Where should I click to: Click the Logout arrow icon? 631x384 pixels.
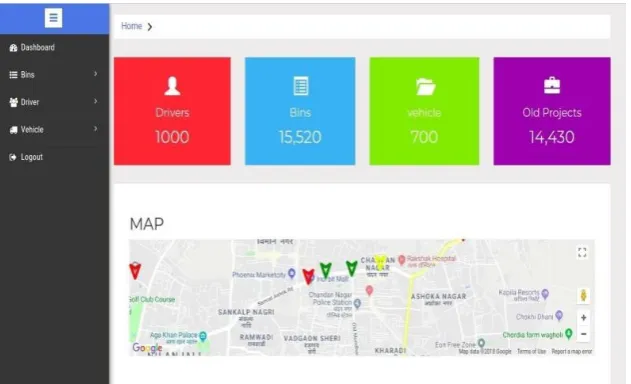[x=13, y=157]
